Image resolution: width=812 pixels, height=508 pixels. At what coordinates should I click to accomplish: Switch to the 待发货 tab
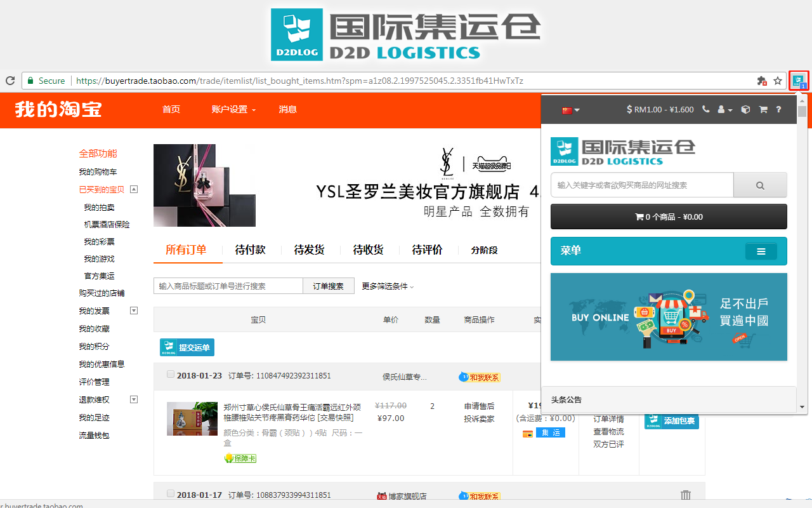point(309,250)
